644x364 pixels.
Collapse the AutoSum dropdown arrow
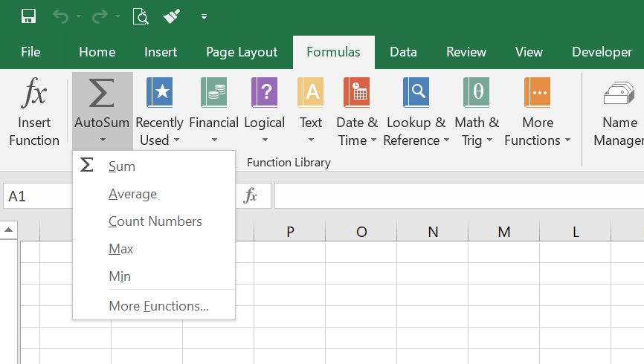[103, 140]
